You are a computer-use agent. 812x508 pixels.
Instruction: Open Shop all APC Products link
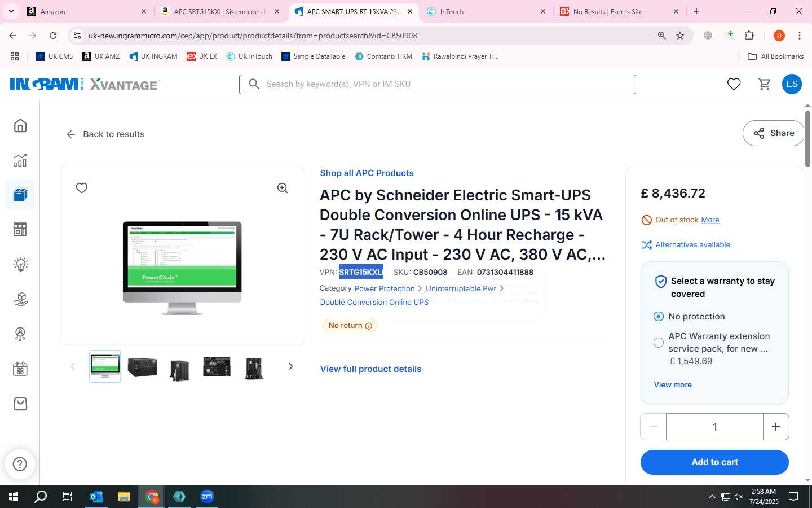click(367, 173)
